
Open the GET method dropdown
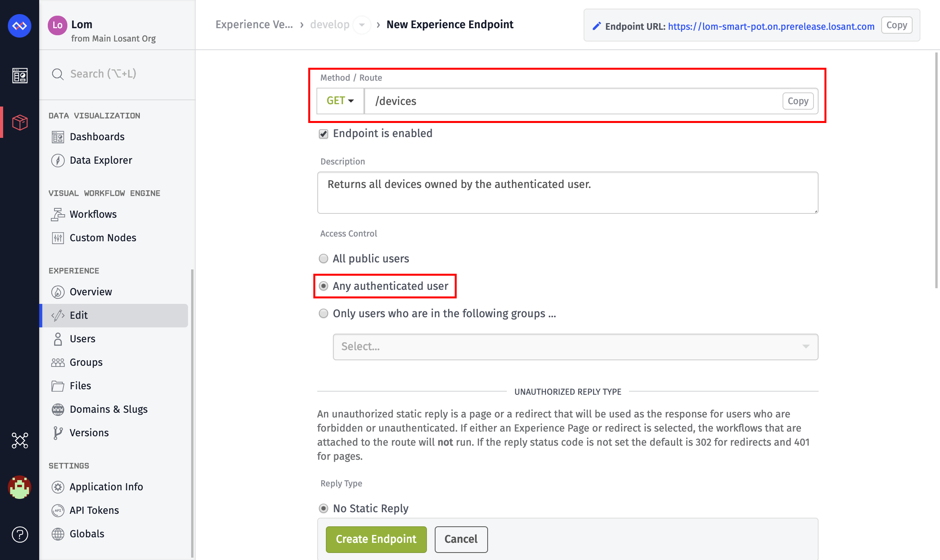point(340,101)
